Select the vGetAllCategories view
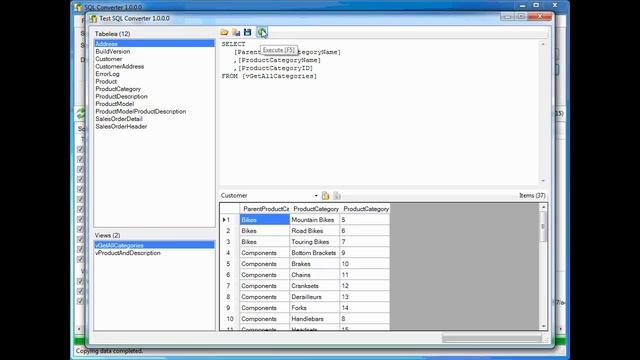Screen dimensions: 640x360 [154, 245]
